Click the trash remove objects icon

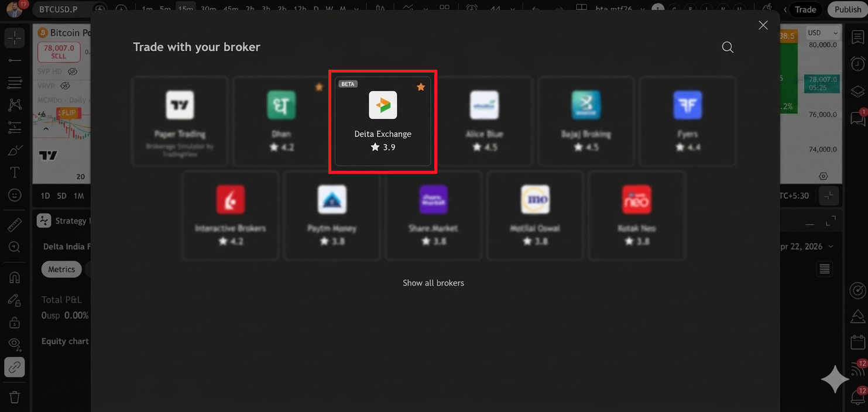click(15, 397)
